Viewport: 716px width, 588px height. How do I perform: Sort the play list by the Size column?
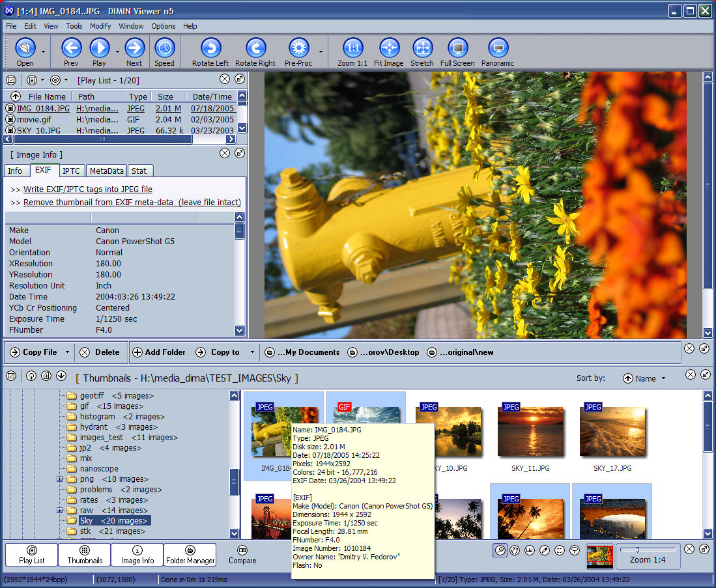165,96
